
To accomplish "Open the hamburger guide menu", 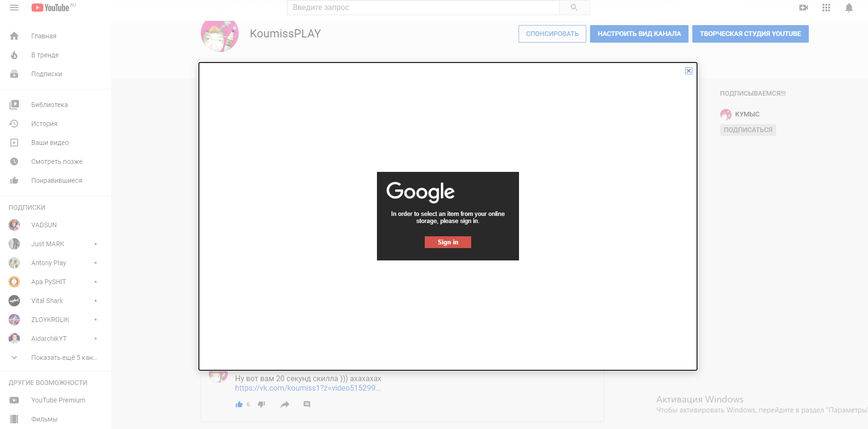I will click(x=14, y=8).
